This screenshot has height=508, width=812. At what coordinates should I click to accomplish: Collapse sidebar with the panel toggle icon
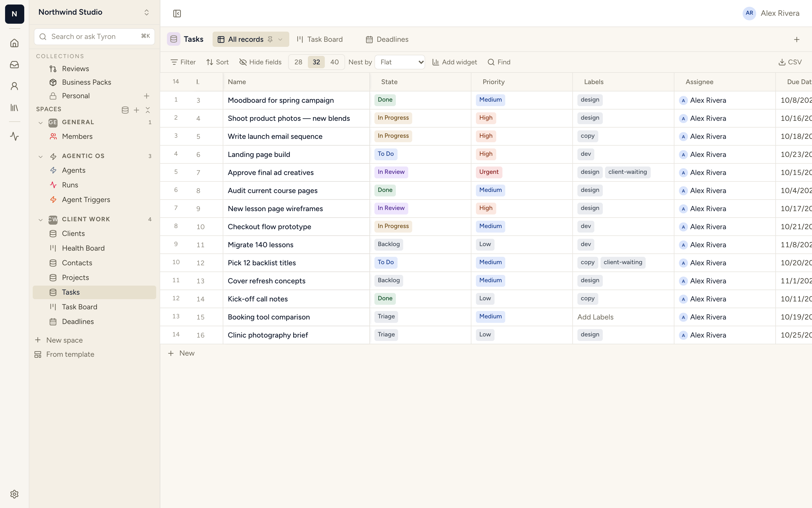coord(177,14)
